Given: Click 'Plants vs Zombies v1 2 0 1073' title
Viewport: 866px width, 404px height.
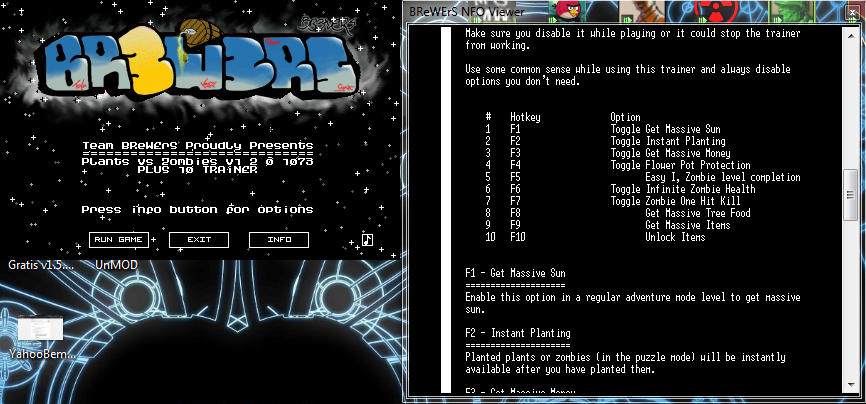Looking at the screenshot, I should (198, 161).
